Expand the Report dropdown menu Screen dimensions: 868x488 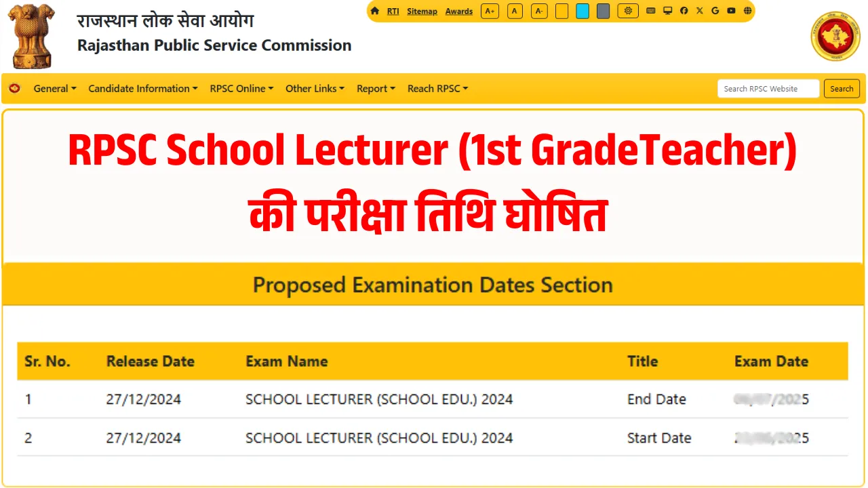[x=376, y=88]
